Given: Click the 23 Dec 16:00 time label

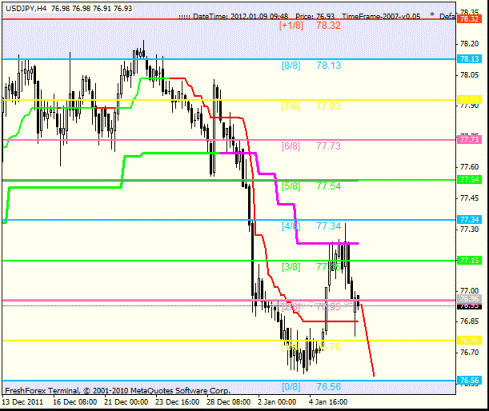Looking at the screenshot, I should click(x=178, y=402).
